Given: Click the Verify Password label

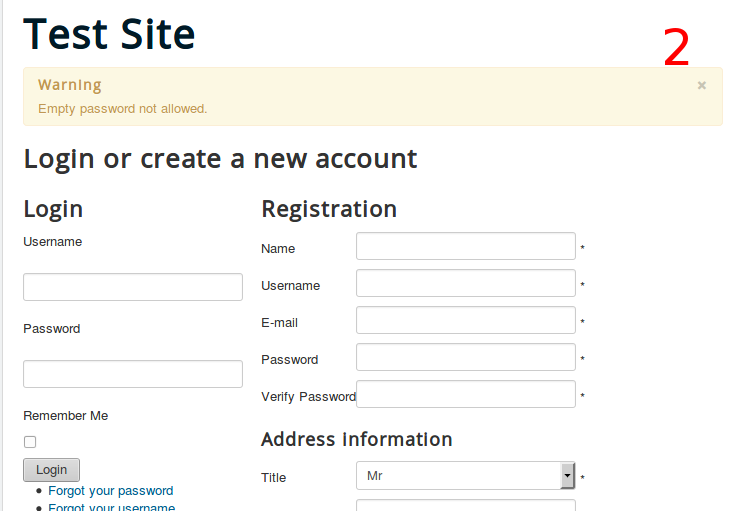Looking at the screenshot, I should (308, 397).
